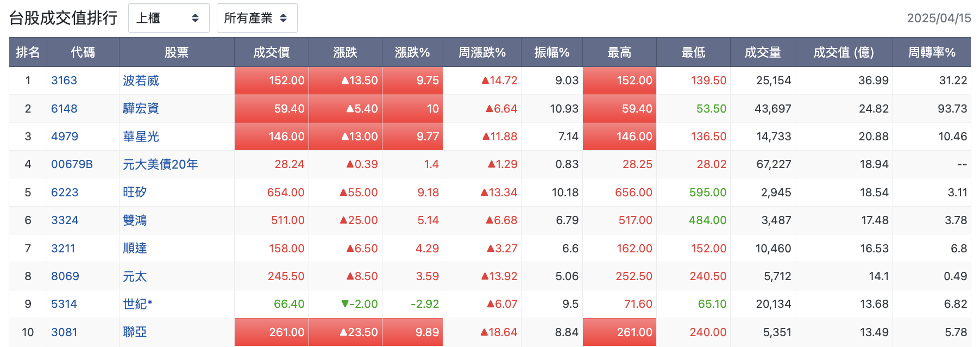
Task: Sort by 振幅% column header
Action: [x=552, y=52]
